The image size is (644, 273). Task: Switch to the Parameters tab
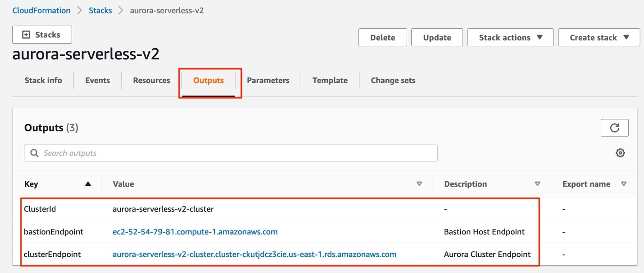click(x=268, y=80)
